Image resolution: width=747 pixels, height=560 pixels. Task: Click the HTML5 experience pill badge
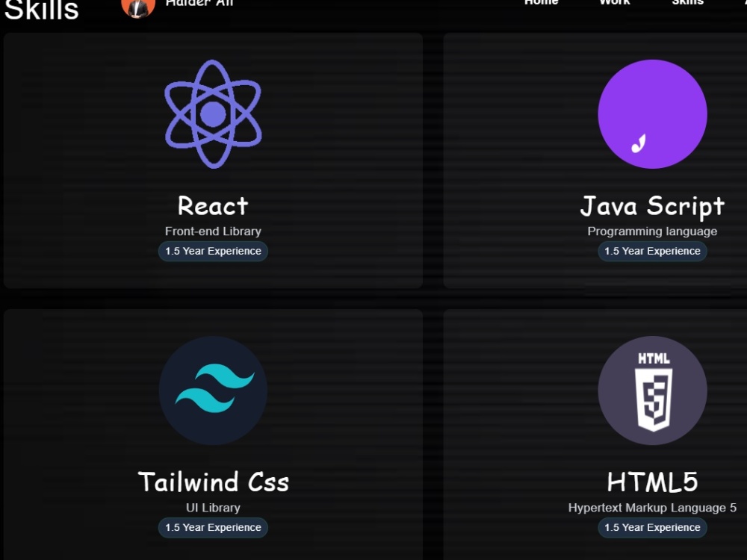[x=652, y=528]
